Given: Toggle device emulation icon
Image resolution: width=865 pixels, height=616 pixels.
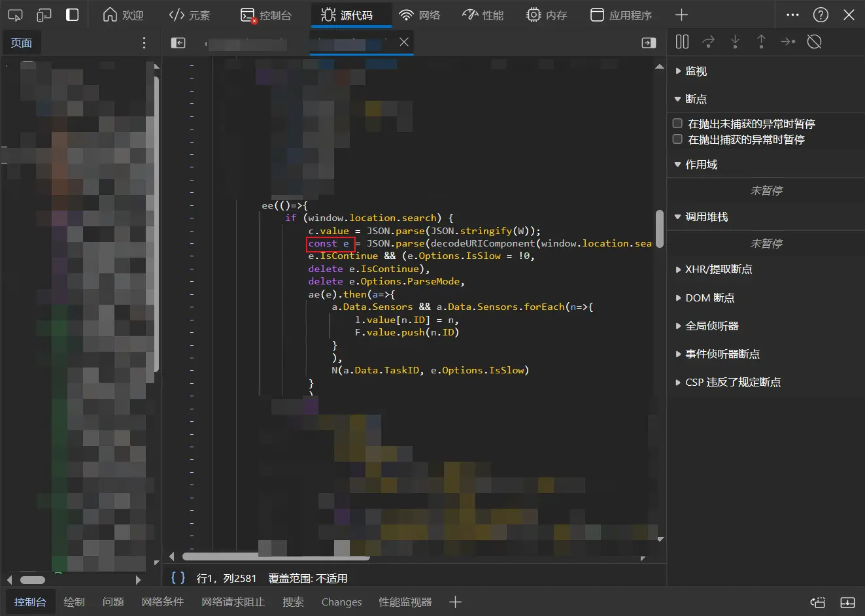Looking at the screenshot, I should pos(44,15).
